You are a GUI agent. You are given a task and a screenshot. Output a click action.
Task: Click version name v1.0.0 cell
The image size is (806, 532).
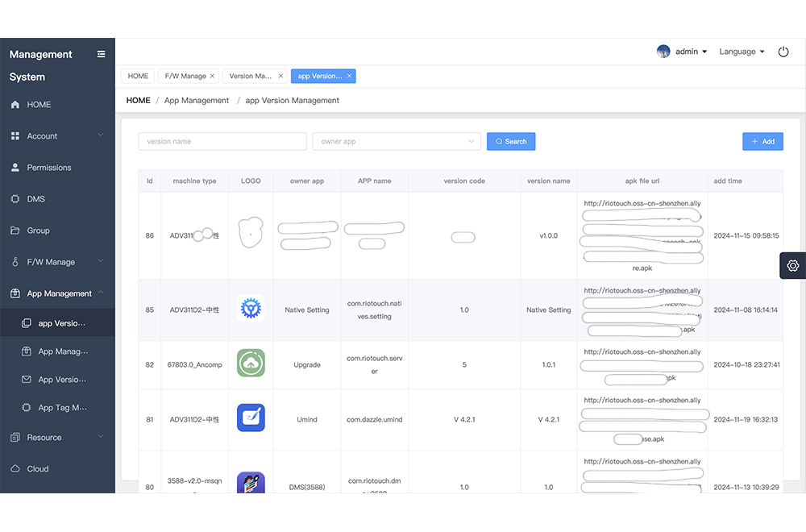548,235
